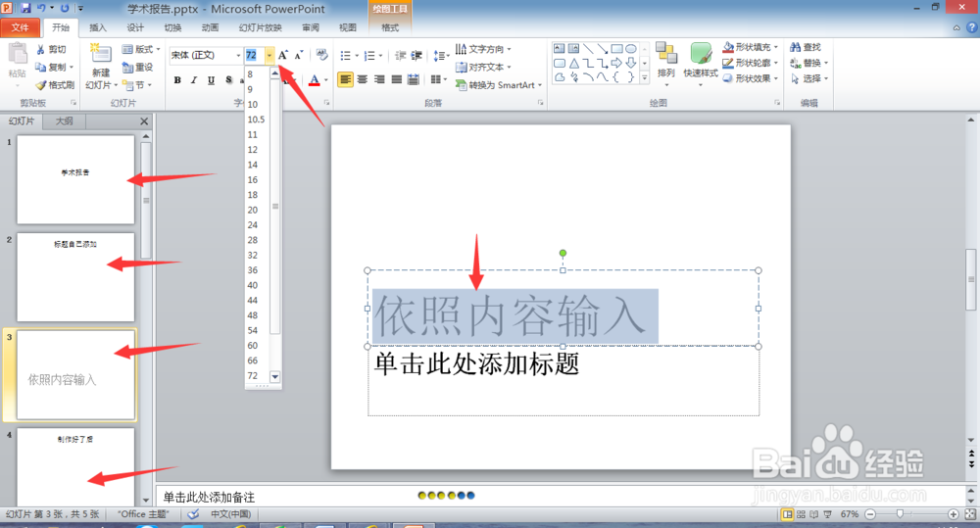The image size is (980, 528).
Task: Open Shape Fill (形状填充) dropdown
Action: click(750, 47)
